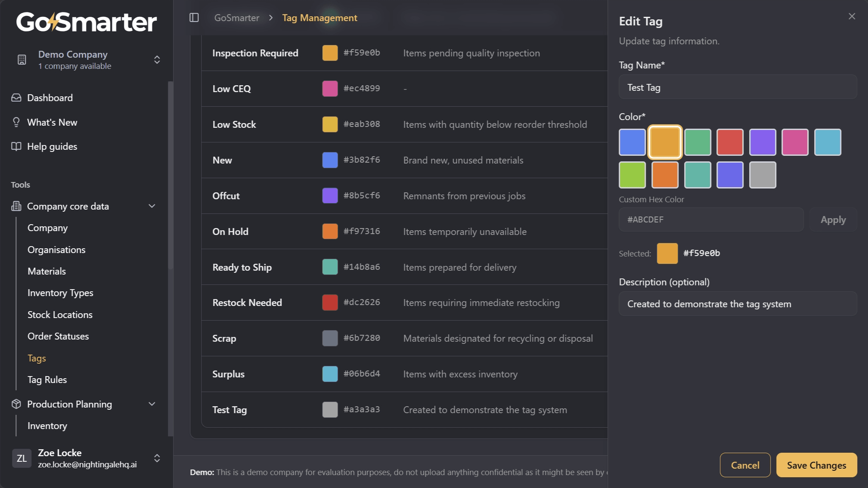
Task: Open the Dashboard from the sidebar
Action: point(50,97)
